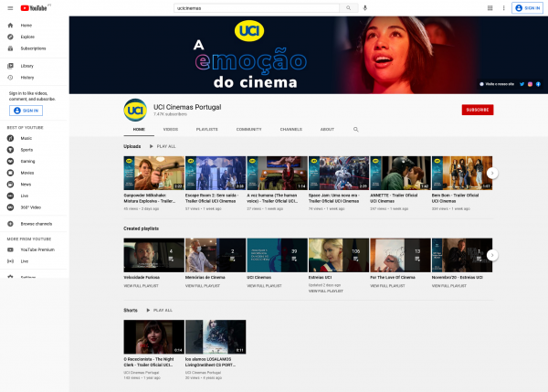Open Gaming in Best of YouTube
The width and height of the screenshot is (548, 392).
pyautogui.click(x=28, y=160)
